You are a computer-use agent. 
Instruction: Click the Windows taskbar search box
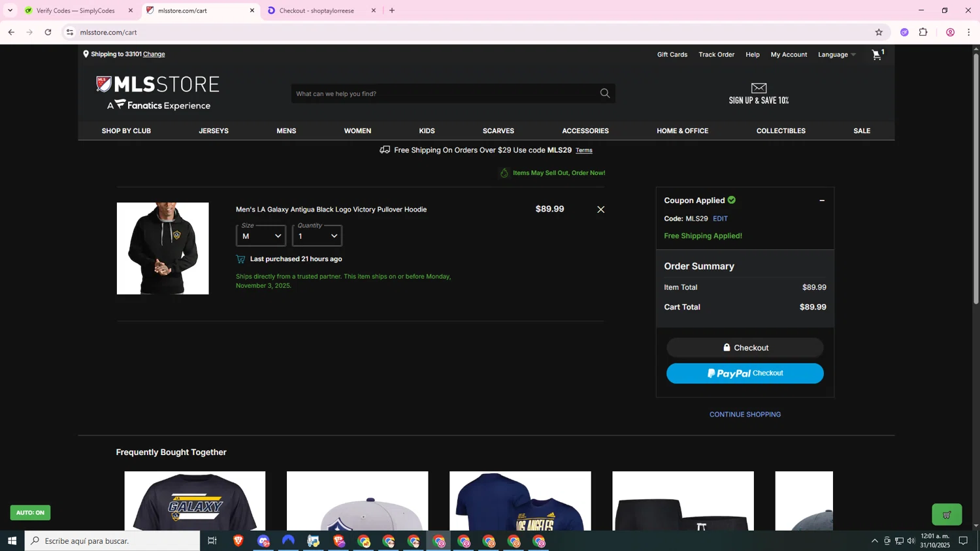tap(112, 541)
